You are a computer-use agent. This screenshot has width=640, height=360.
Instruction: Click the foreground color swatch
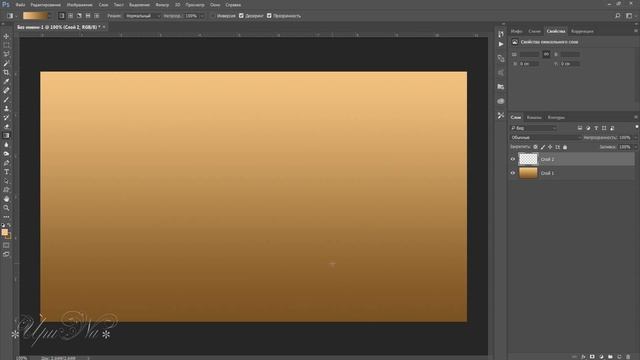4,232
